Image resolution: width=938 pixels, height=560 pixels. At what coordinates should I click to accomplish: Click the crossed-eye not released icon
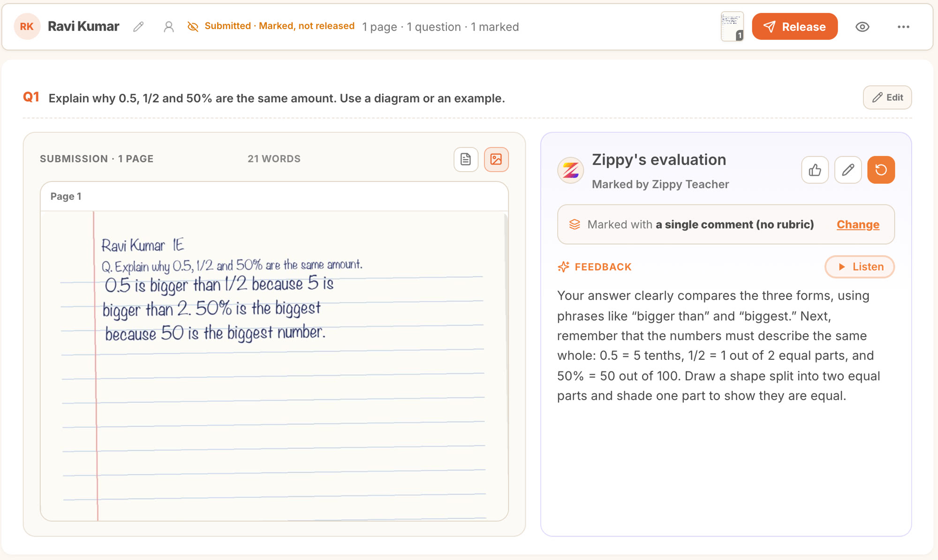point(193,27)
